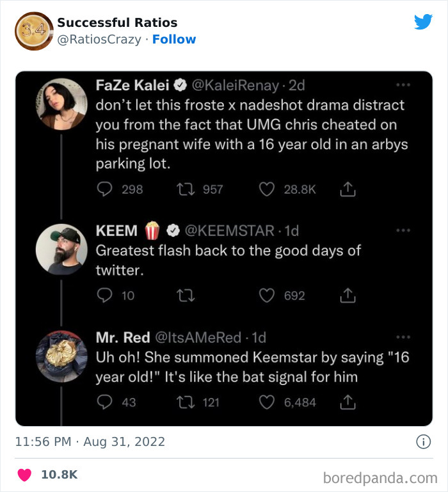Screen dimensions: 448x492
Task: Open the 11:56 PM Aug 31, 2022 timestamp
Action: click(90, 441)
